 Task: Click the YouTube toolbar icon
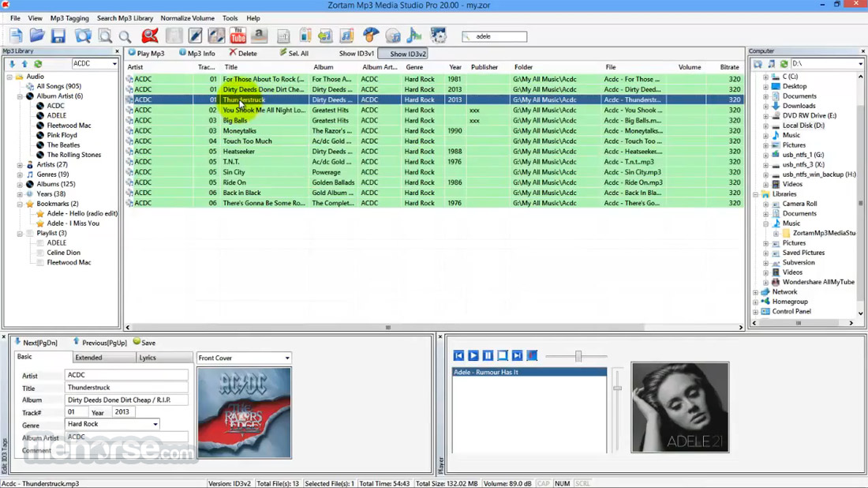click(238, 36)
